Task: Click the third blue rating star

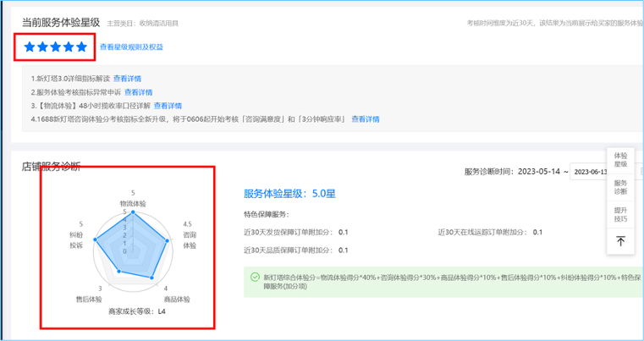Action: coord(55,47)
